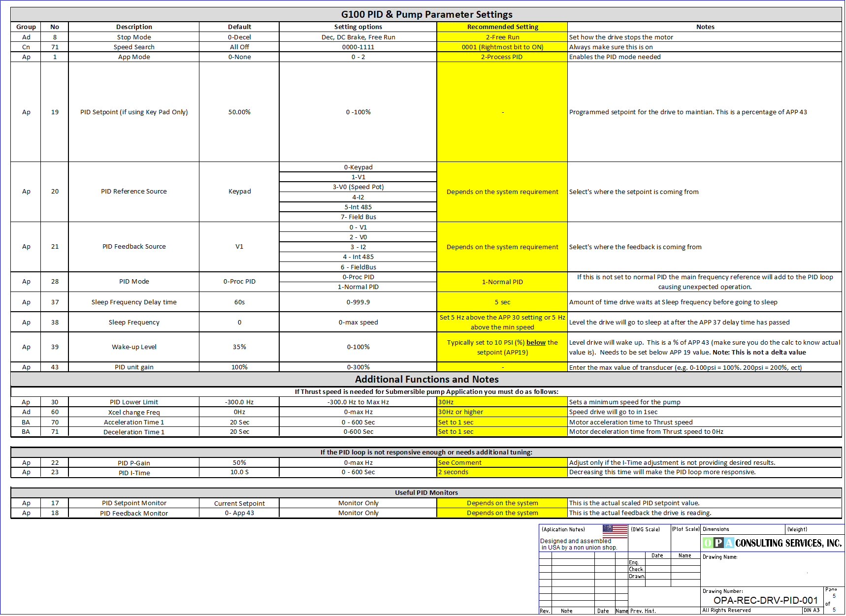Image resolution: width=846 pixels, height=616 pixels.
Task: Click the drawing number OPA-REC-DRV-PID-001
Action: click(765, 601)
